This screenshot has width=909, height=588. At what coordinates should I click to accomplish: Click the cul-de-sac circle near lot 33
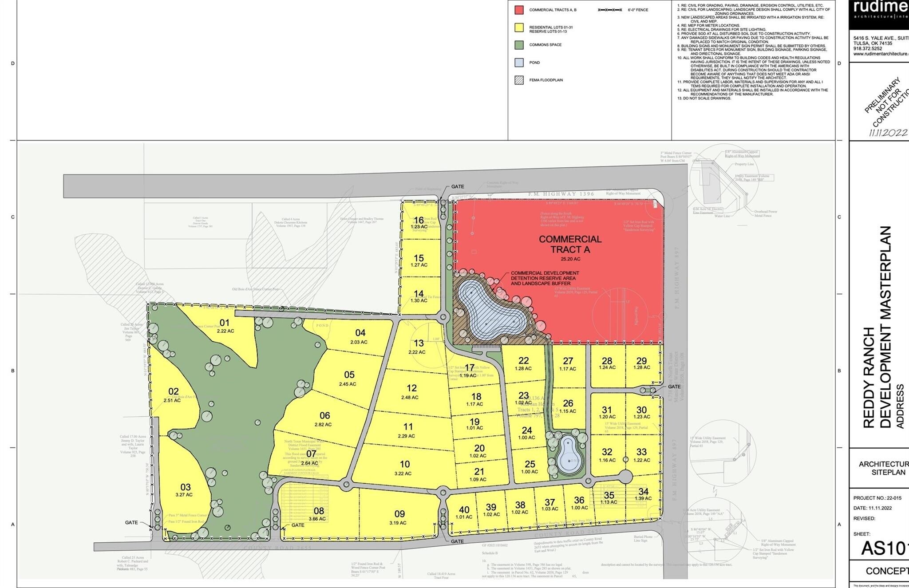(625, 477)
